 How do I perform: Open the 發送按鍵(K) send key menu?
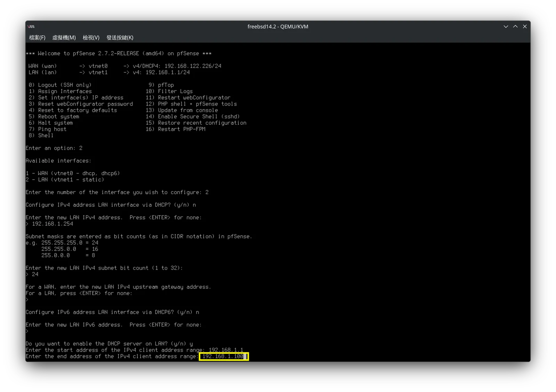tap(120, 38)
